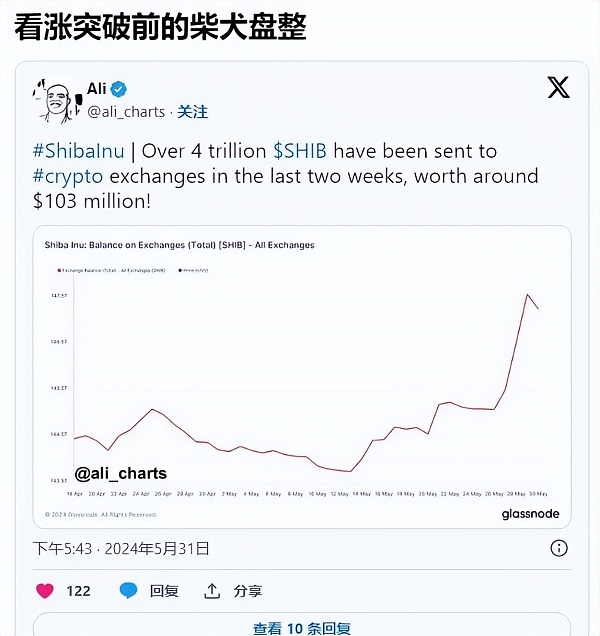600x636 pixels.
Task: Open the tweet info circle icon
Action: tap(559, 548)
